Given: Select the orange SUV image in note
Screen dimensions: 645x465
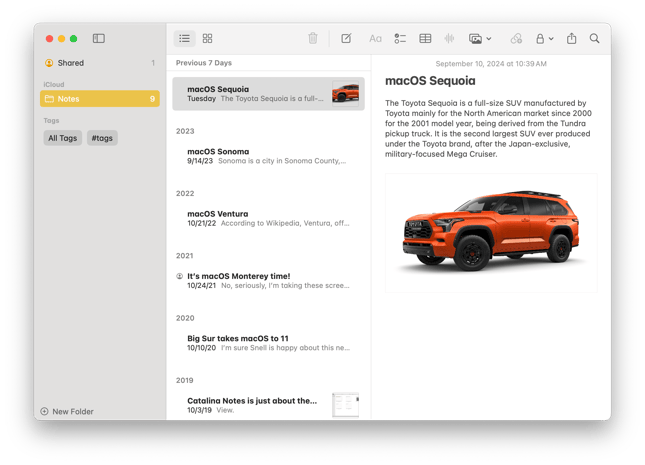Looking at the screenshot, I should click(491, 233).
